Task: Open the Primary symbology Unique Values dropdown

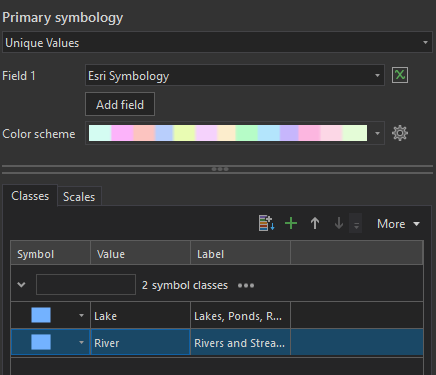Action: point(217,43)
